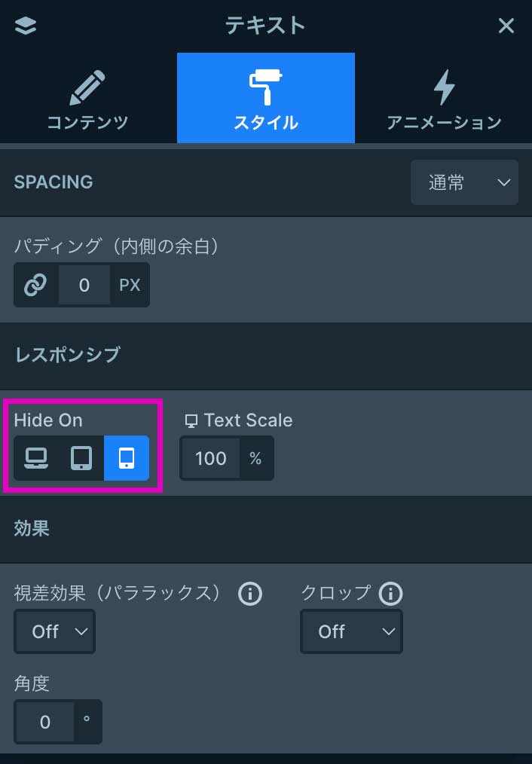Switch to the コンテンツ tab
532x764 pixels.
pos(88,99)
